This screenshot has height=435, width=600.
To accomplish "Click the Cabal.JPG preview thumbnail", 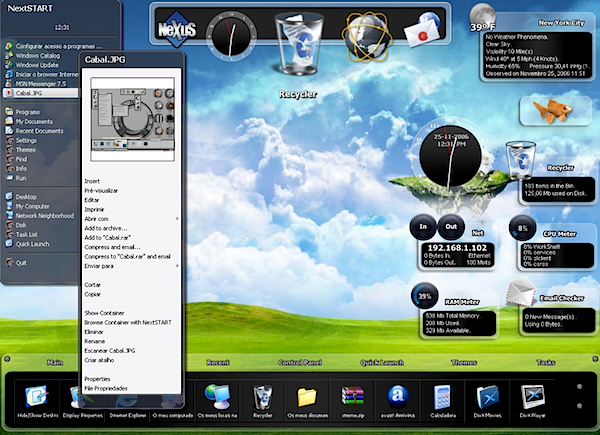I will [x=132, y=119].
